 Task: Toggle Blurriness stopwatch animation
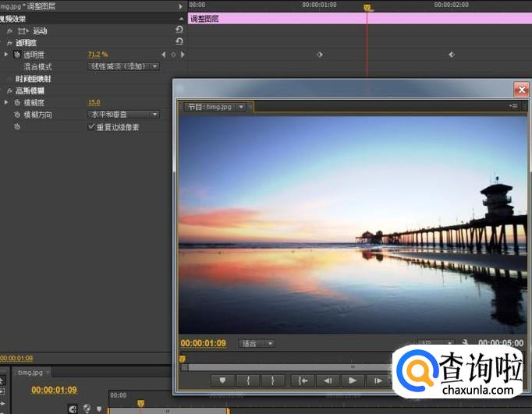[x=16, y=102]
